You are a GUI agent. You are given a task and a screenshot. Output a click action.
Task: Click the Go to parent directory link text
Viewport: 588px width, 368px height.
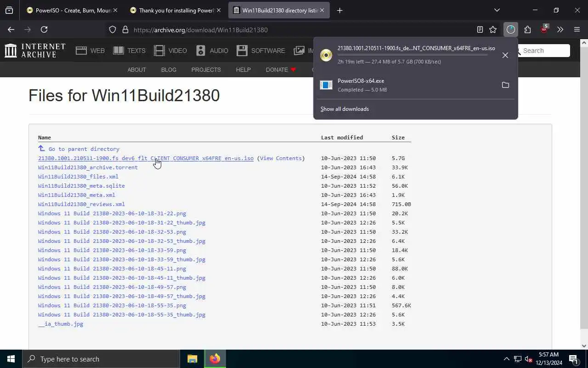click(84, 149)
